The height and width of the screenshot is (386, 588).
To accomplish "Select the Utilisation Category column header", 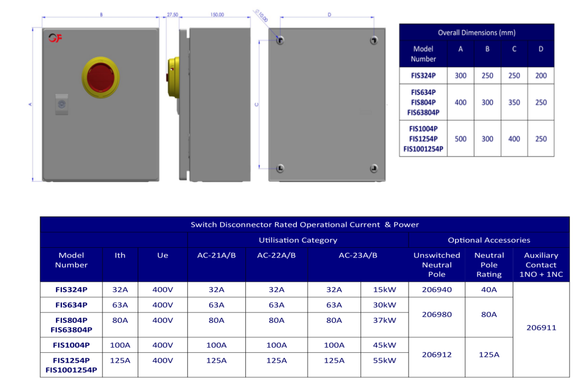I will pos(297,240).
